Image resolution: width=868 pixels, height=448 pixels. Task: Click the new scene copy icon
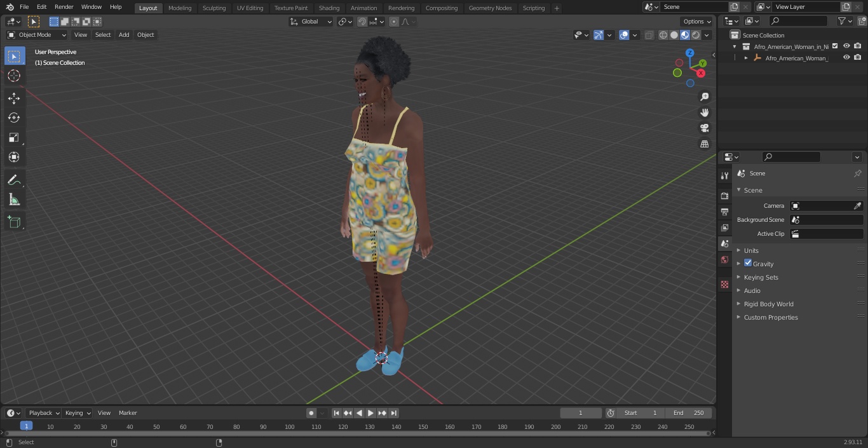(734, 7)
